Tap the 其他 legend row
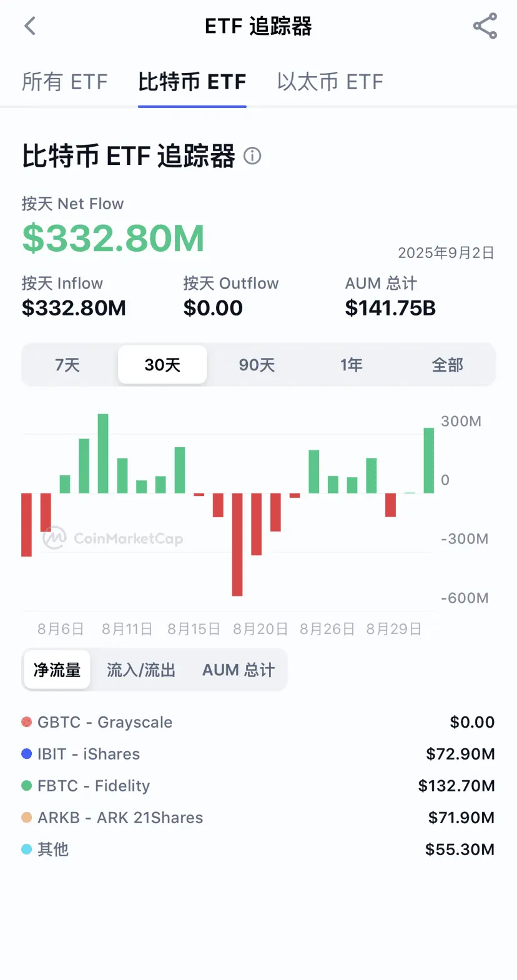Viewport: 517px width, 980px height. (258, 849)
